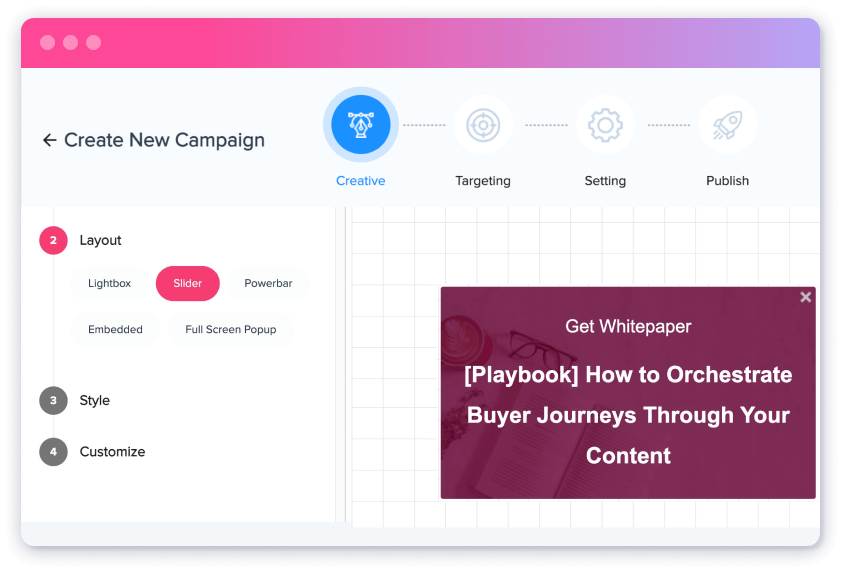Switch to the Creative tab label
Viewport: 843px width, 572px height.
(361, 181)
